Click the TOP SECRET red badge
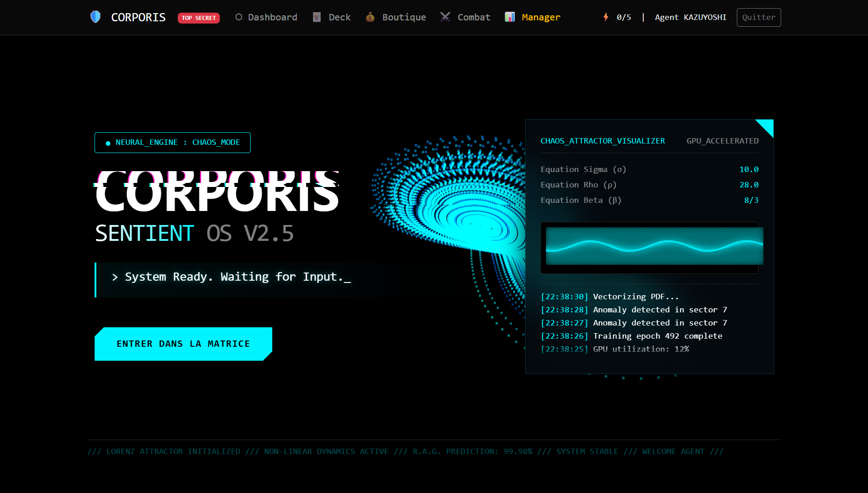868x493 pixels. coord(199,18)
